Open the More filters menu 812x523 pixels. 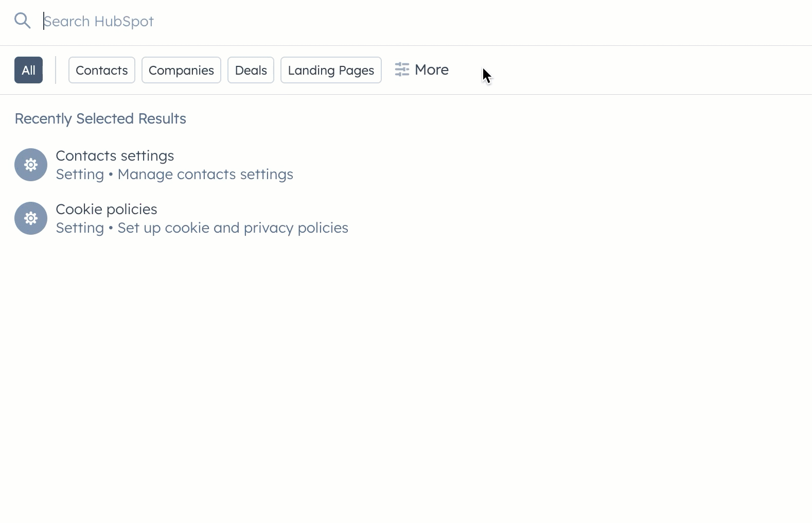tap(421, 69)
